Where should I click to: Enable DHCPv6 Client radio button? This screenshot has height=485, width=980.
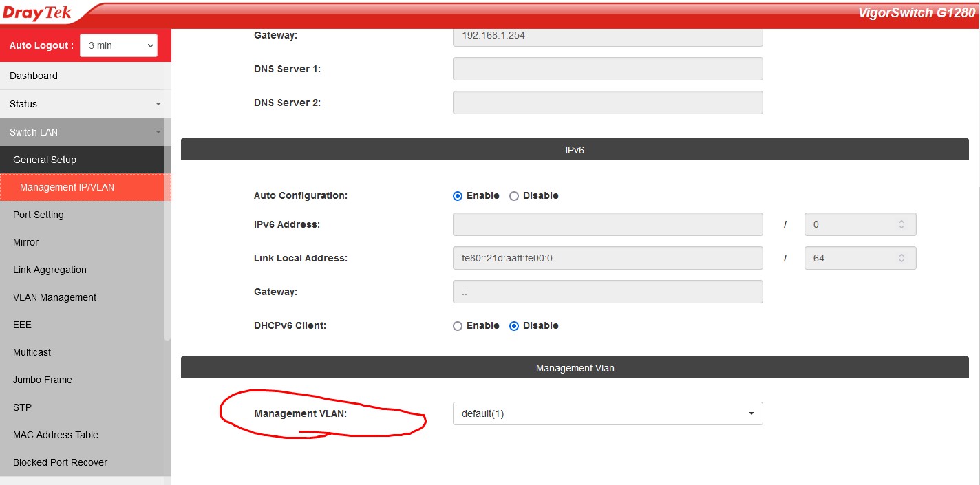(x=458, y=326)
